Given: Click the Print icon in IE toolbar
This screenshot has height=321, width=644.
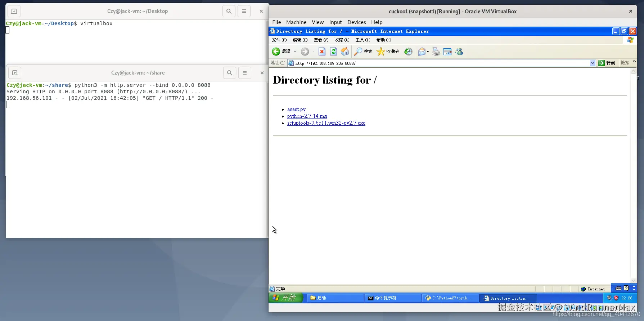Looking at the screenshot, I should (436, 52).
